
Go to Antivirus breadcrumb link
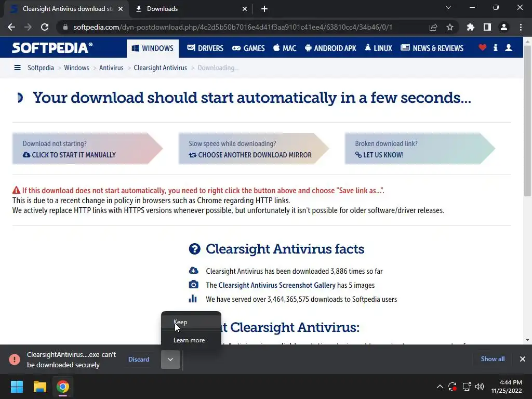111,68
